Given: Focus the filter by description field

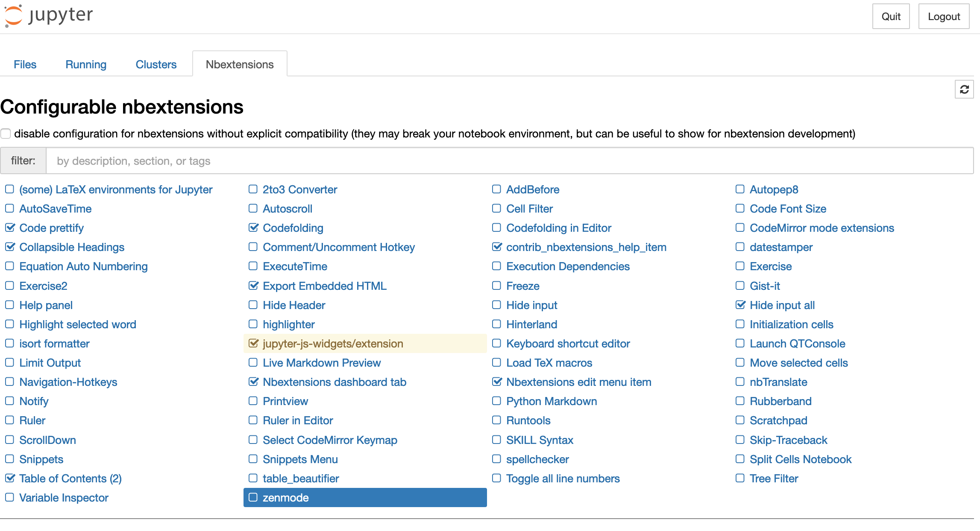Looking at the screenshot, I should tap(508, 161).
